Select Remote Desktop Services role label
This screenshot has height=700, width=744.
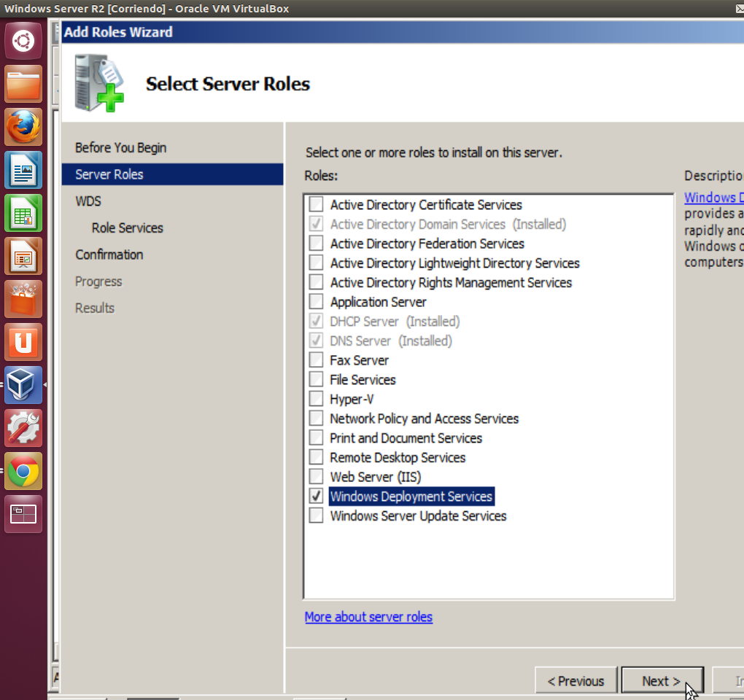coord(398,457)
